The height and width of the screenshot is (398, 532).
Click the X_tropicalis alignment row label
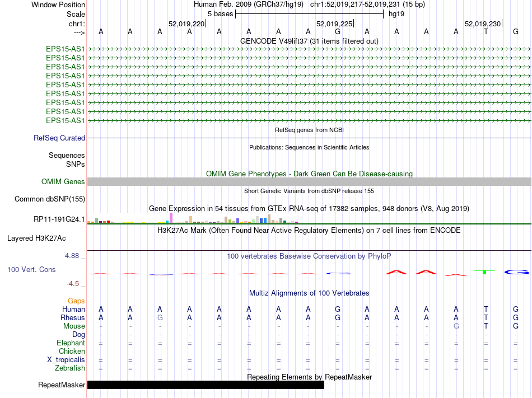tap(66, 360)
